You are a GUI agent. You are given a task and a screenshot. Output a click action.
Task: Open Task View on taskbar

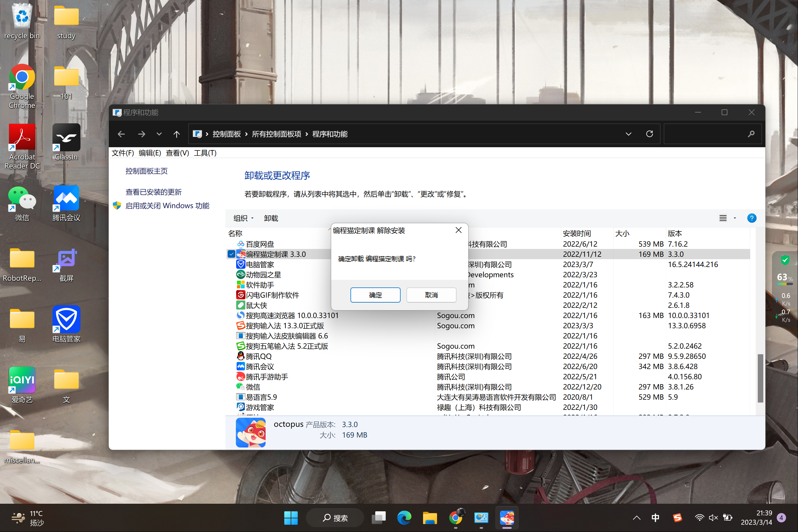(379, 518)
